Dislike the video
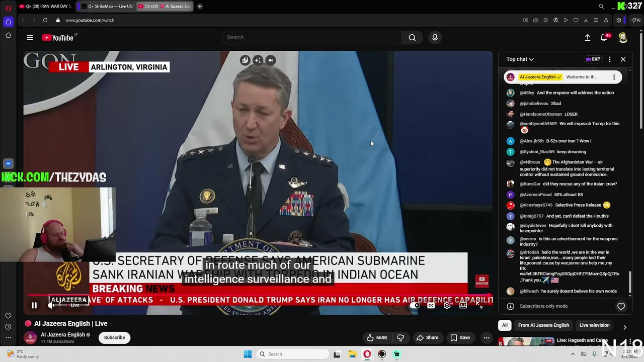 [x=401, y=338]
